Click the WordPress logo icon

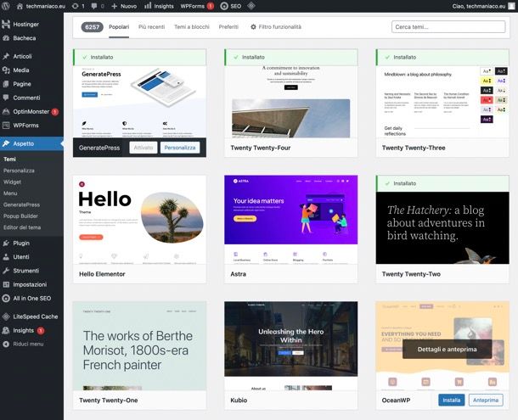pyautogui.click(x=5, y=6)
